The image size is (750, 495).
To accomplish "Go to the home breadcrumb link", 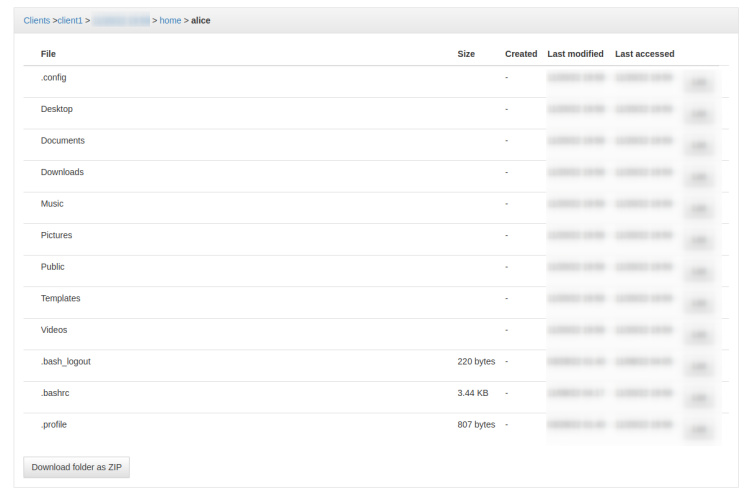I will click(x=170, y=20).
